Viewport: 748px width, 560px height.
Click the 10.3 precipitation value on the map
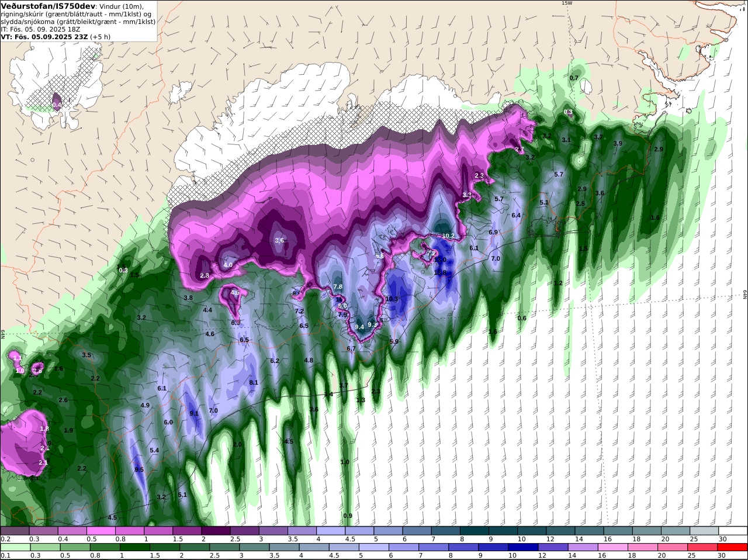(x=392, y=299)
